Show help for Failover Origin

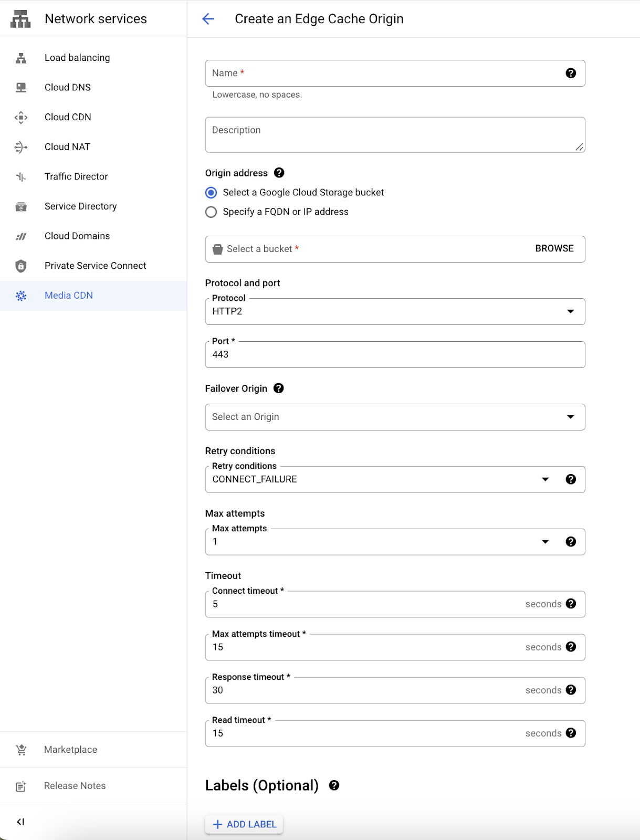tap(279, 388)
